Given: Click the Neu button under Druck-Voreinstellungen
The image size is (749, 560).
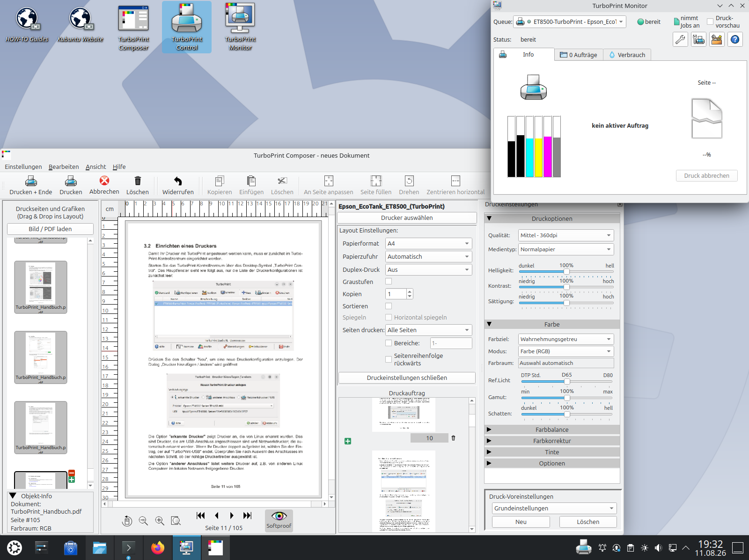Looking at the screenshot, I should click(521, 522).
